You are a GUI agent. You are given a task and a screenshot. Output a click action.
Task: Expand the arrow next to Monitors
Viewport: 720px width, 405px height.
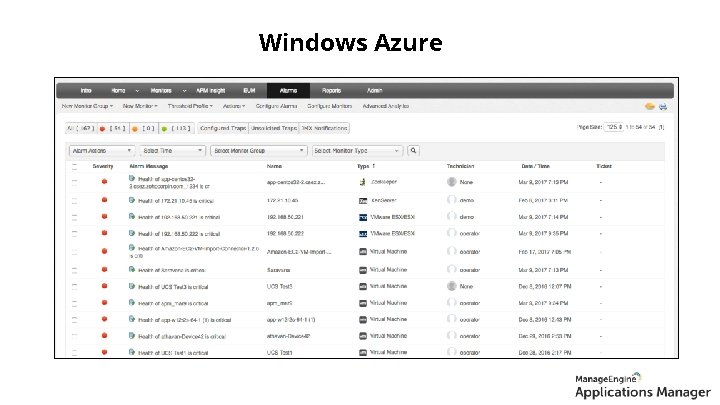pyautogui.click(x=184, y=91)
